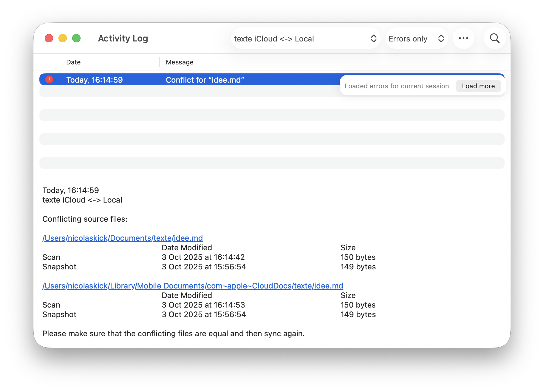
Task: Open the Documents/texte/idee.md file link
Action: (x=123, y=238)
